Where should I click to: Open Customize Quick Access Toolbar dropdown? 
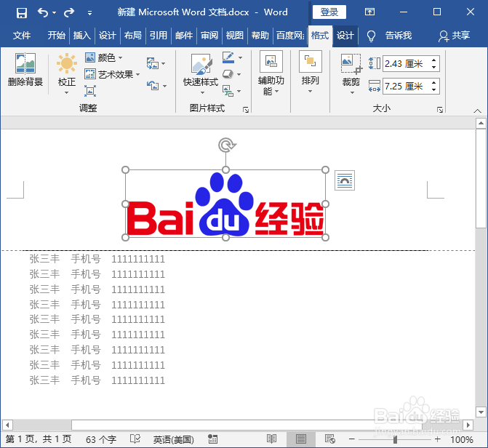click(x=89, y=13)
